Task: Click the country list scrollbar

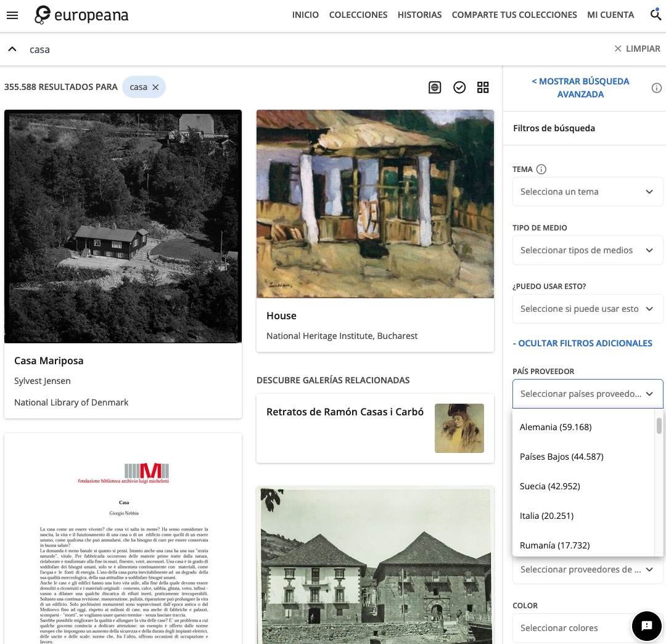Action: (659, 426)
